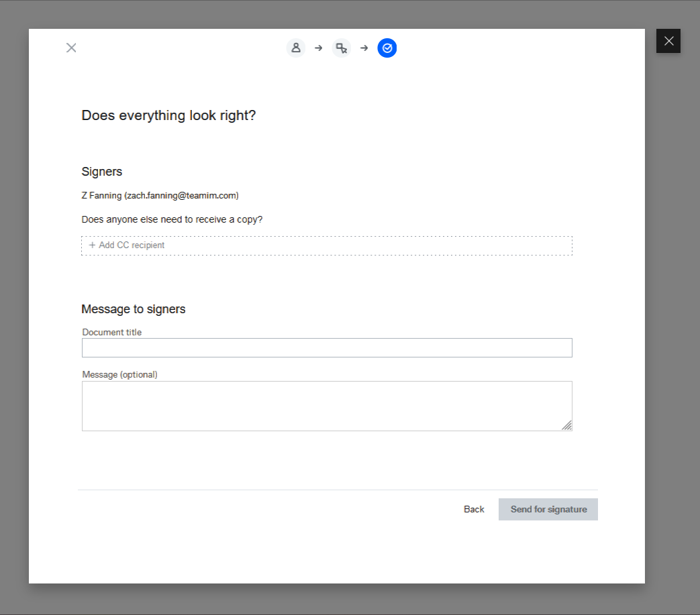Click the 'Message (optional)' label
Screen dimensions: 700x615
point(120,374)
